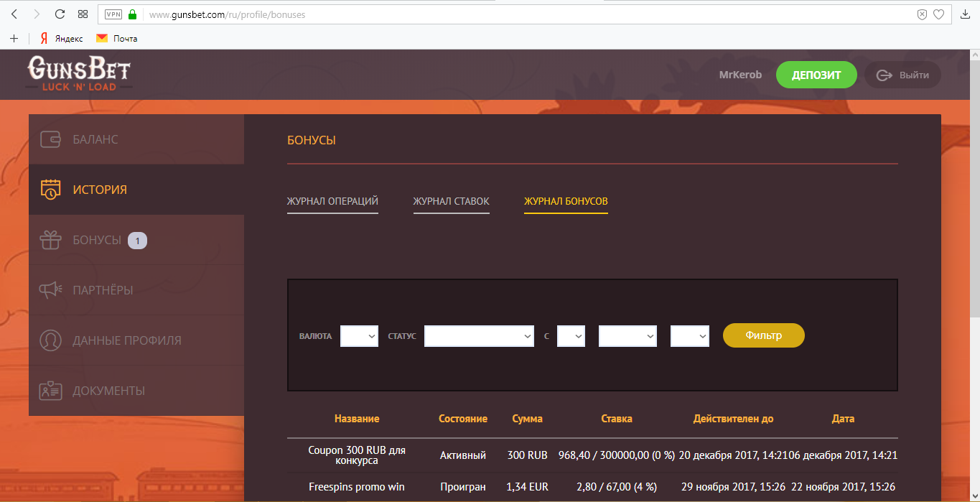This screenshot has height=502, width=980.
Task: Click the gift box Бонусы icon
Action: 50,240
